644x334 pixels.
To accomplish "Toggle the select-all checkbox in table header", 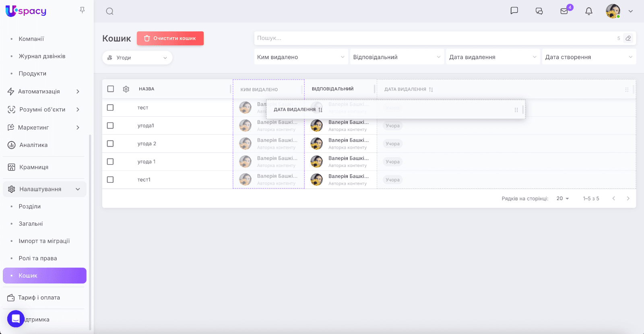I will pyautogui.click(x=111, y=89).
